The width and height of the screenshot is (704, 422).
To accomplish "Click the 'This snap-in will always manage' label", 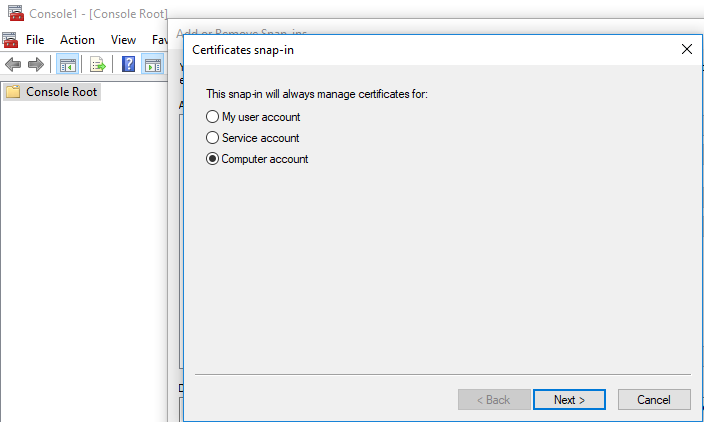I will tap(317, 94).
